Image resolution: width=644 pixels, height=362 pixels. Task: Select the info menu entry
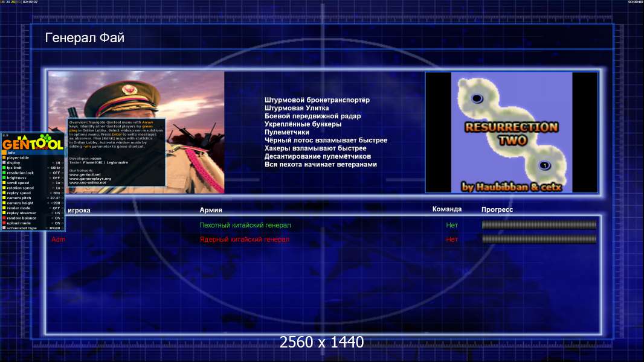tap(33, 153)
